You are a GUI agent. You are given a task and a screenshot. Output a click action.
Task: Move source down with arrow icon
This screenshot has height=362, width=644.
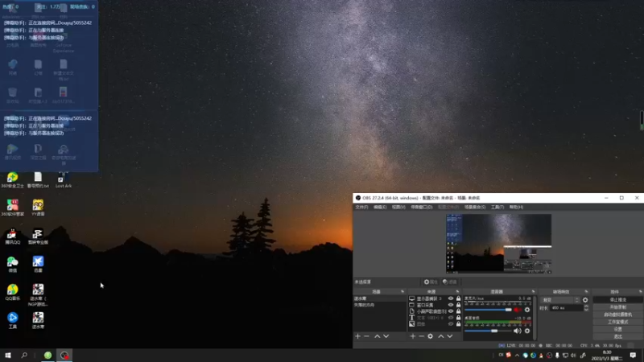tap(450, 336)
